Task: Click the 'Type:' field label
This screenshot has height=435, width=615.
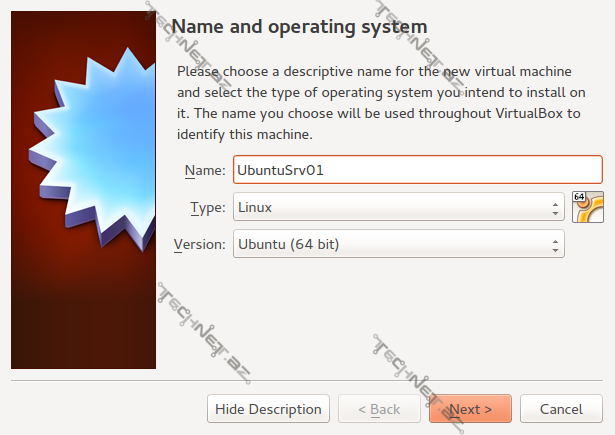Action: coord(208,207)
